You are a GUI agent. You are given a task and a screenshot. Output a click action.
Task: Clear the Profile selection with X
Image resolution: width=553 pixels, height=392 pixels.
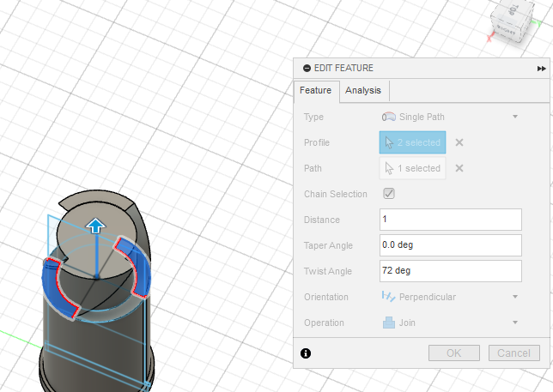pos(459,142)
